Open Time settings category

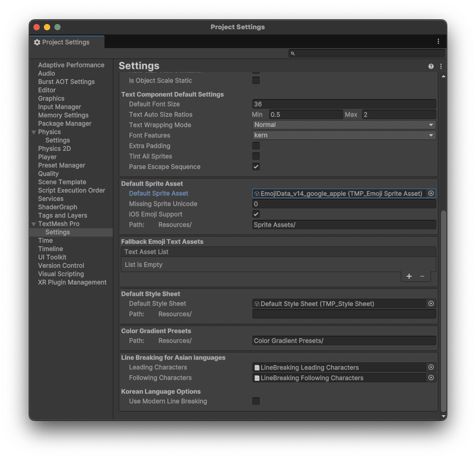[x=45, y=240]
